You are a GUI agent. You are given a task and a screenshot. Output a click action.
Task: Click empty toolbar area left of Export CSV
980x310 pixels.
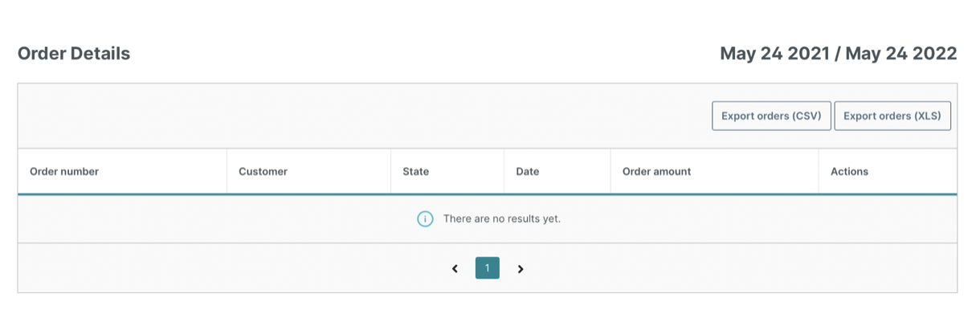(361, 116)
